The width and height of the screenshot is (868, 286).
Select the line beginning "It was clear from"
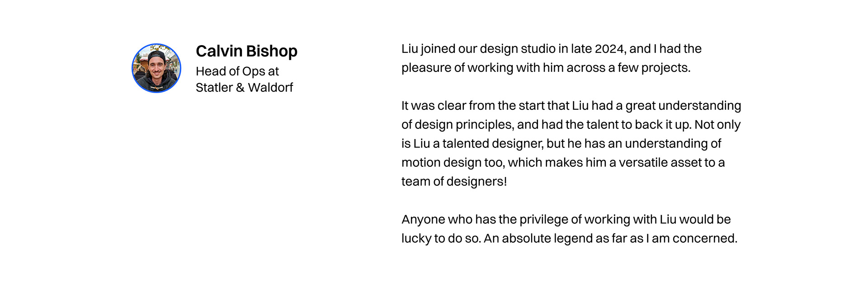point(571,106)
